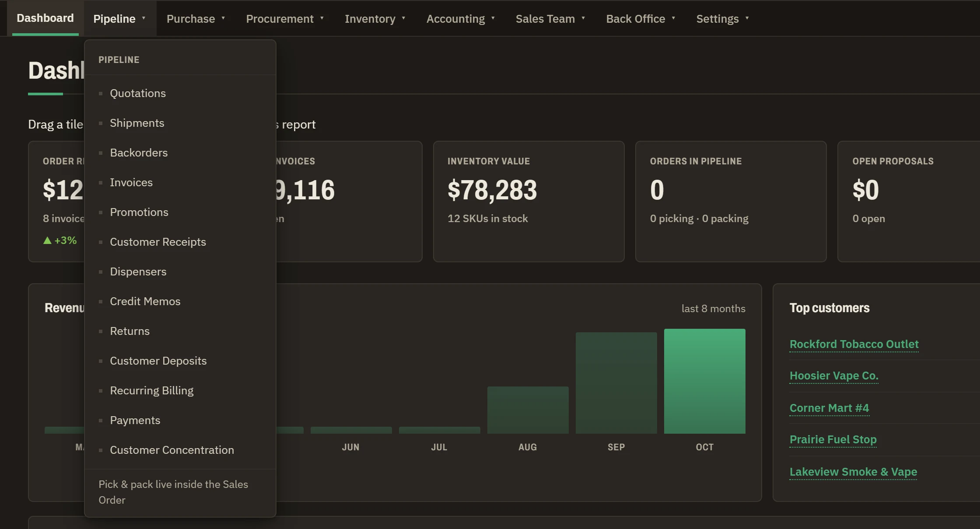Click the SEP revenue bar

click(616, 383)
